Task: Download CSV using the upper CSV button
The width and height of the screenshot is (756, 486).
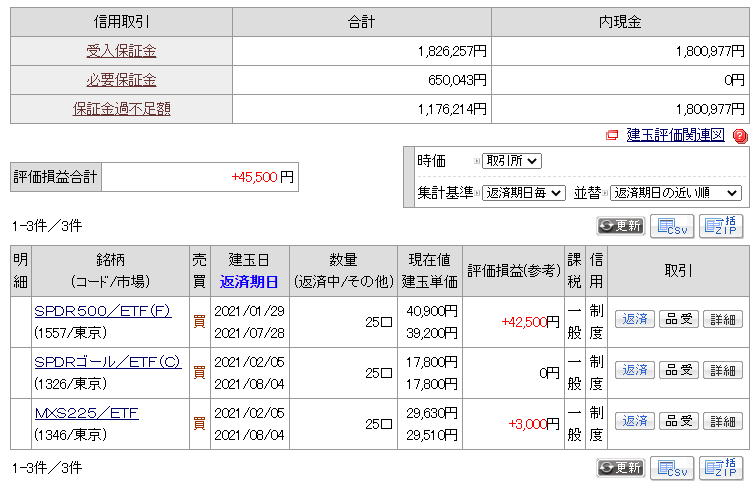Action: (672, 226)
